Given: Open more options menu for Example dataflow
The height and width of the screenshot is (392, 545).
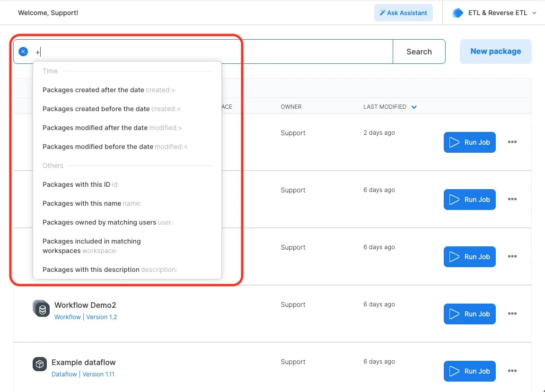Looking at the screenshot, I should pos(512,370).
